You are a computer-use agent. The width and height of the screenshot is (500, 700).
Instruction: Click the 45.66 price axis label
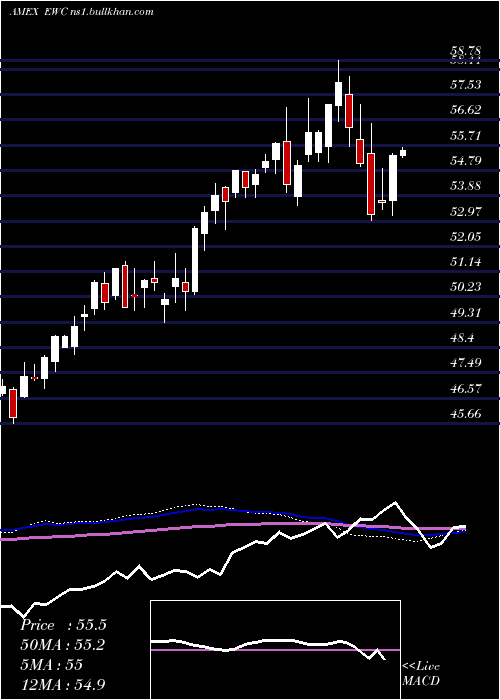point(466,413)
